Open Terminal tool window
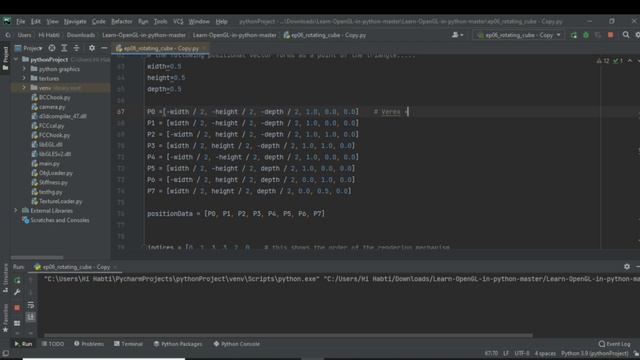The width and height of the screenshot is (640, 360). pos(128,344)
